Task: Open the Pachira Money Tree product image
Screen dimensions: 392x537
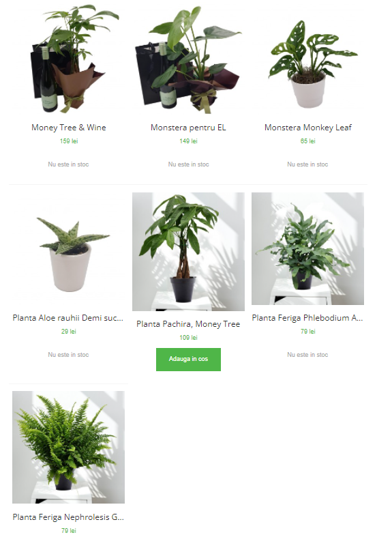Action: [188, 252]
